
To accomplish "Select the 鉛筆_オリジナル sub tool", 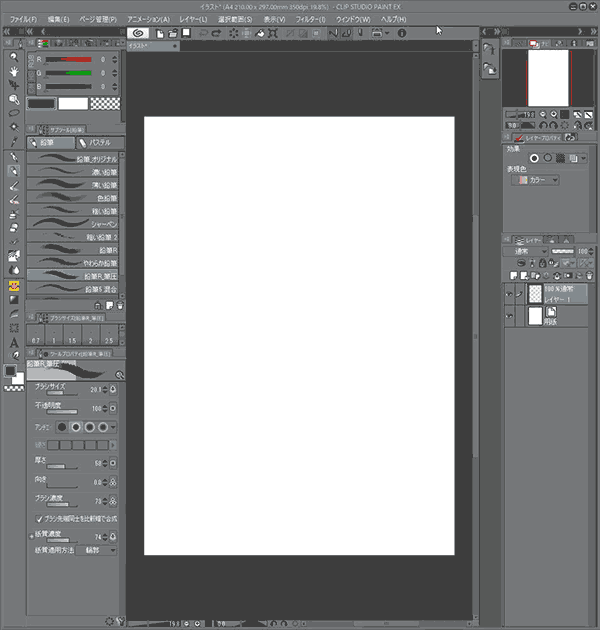I will (x=73, y=158).
